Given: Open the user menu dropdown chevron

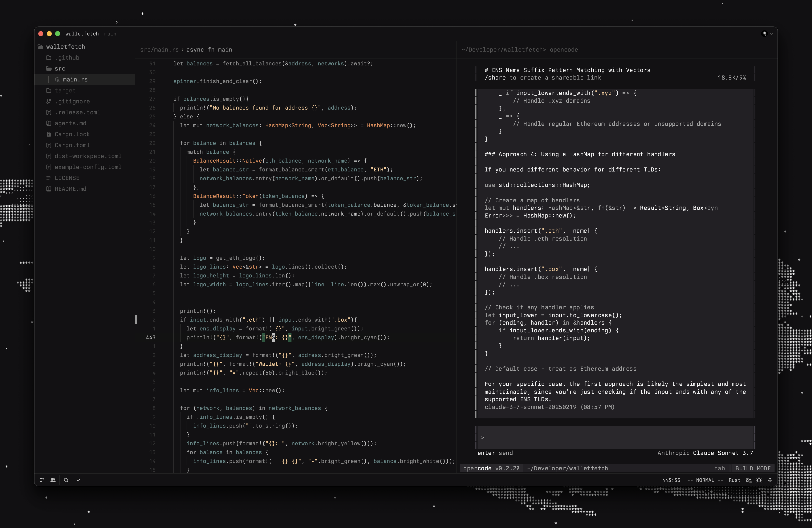Looking at the screenshot, I should [772, 34].
